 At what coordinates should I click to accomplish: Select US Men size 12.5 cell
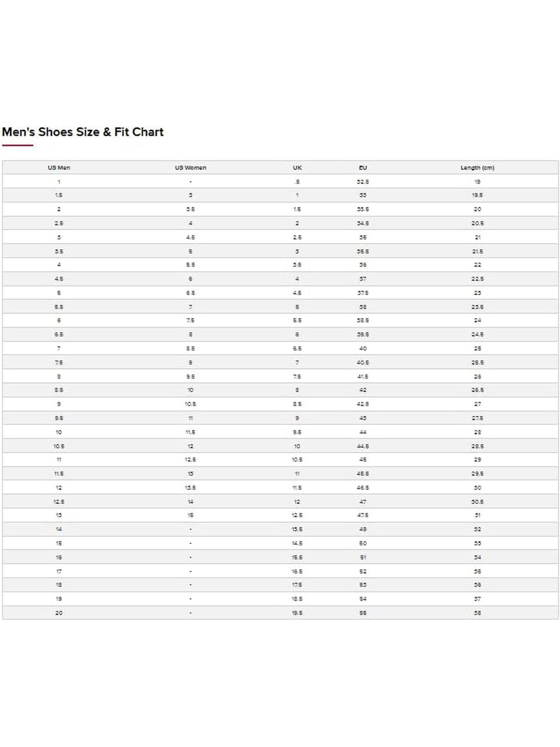point(59,502)
